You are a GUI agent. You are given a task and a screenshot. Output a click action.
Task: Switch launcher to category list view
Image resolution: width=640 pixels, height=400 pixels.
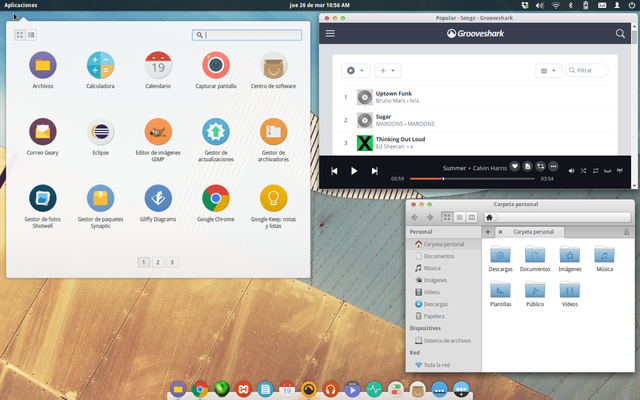click(x=31, y=35)
